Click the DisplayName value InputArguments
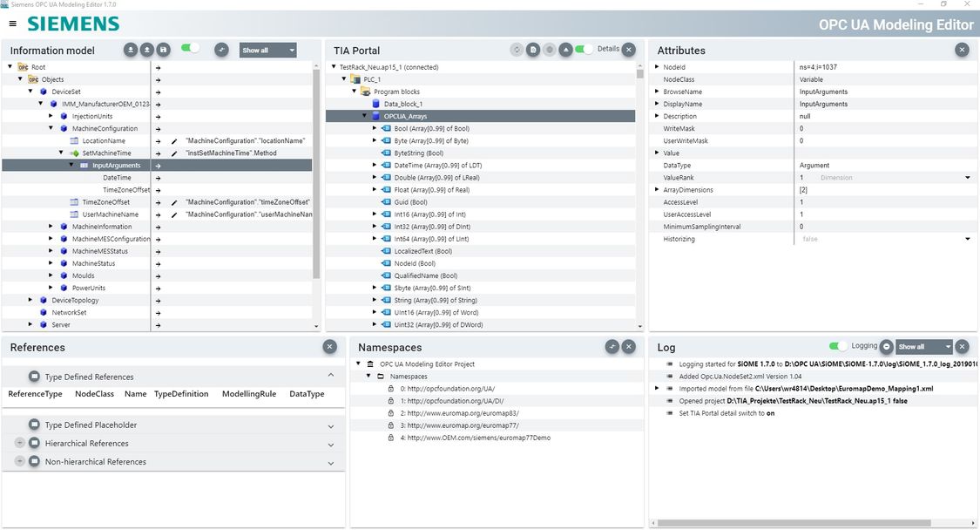This screenshot has width=980, height=530. [x=823, y=104]
